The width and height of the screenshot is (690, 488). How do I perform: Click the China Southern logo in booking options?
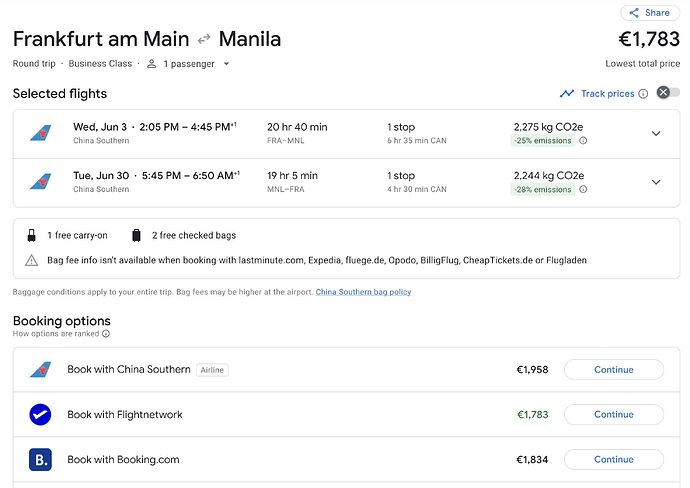(x=40, y=370)
